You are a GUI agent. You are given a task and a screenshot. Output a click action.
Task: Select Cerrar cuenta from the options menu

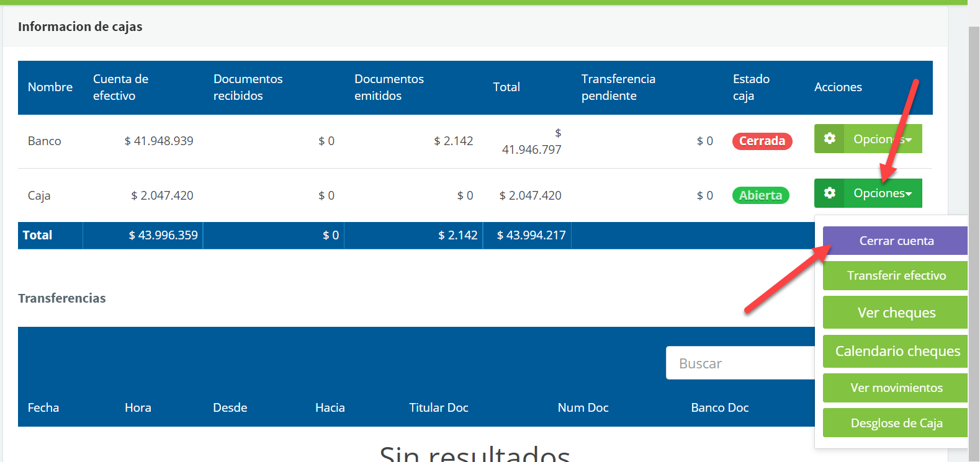(895, 241)
